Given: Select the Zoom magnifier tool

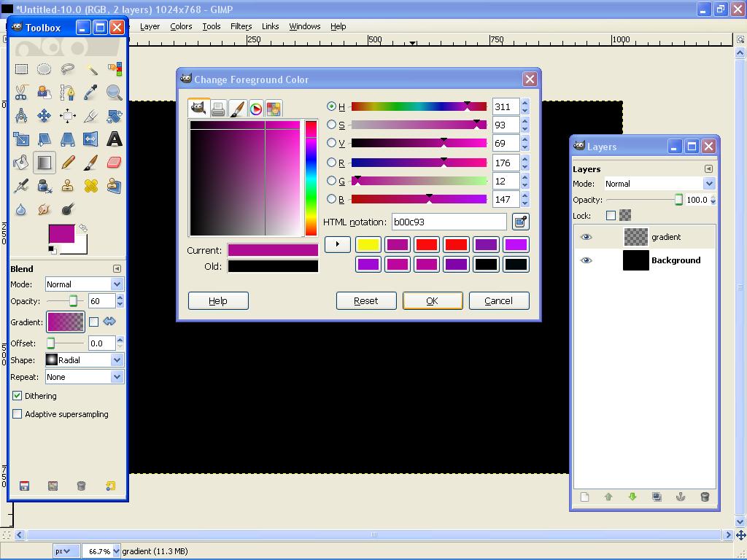Looking at the screenshot, I should 115,93.
